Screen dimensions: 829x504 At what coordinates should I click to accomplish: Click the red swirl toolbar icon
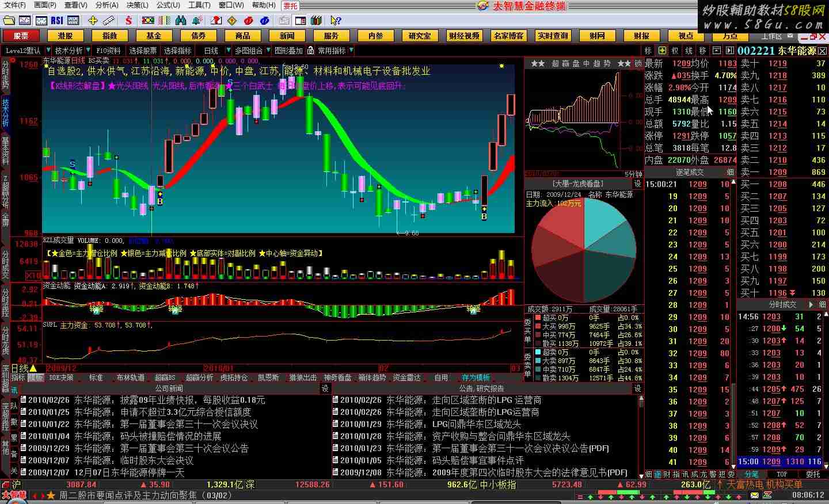click(248, 21)
